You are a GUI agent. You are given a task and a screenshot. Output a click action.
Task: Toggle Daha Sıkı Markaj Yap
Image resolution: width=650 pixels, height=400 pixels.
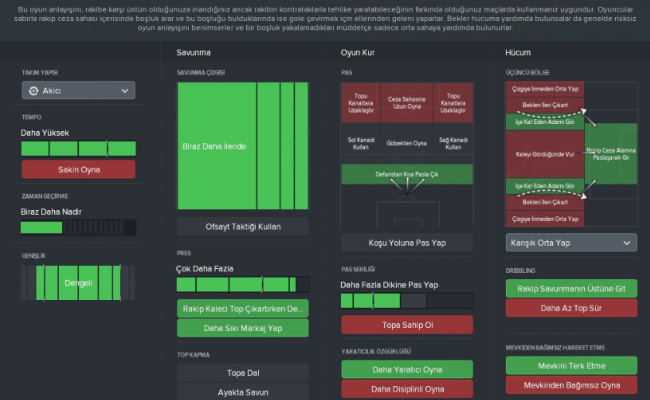click(243, 328)
